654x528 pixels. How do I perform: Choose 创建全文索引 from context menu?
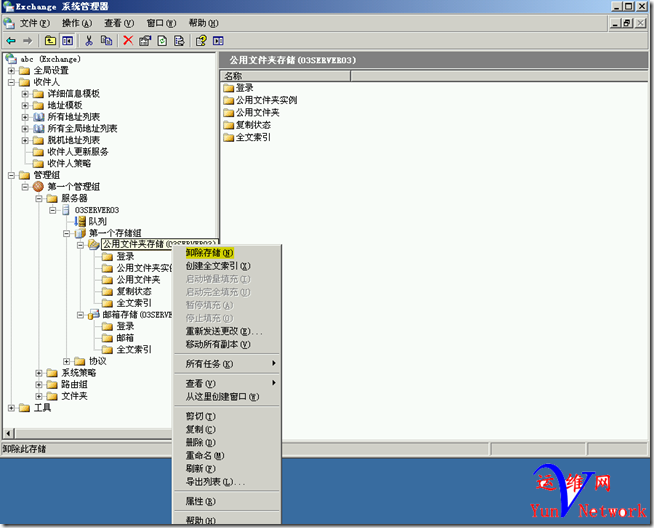point(226,266)
